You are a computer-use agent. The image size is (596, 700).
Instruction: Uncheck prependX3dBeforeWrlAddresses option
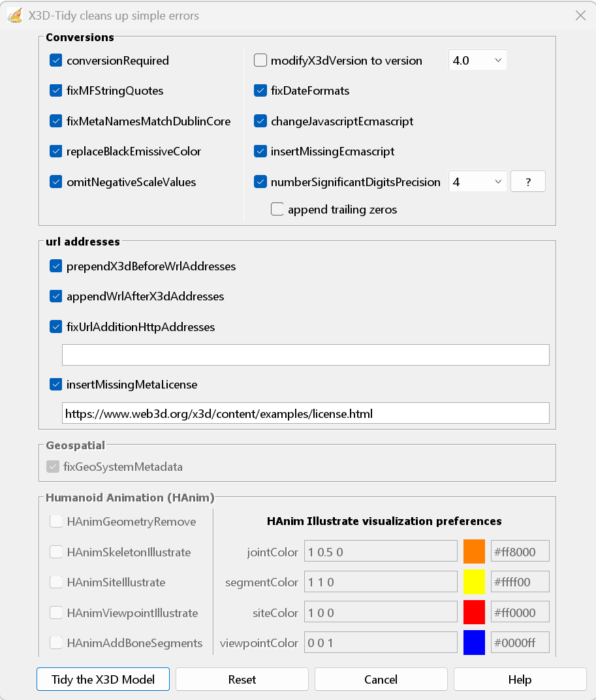55,266
